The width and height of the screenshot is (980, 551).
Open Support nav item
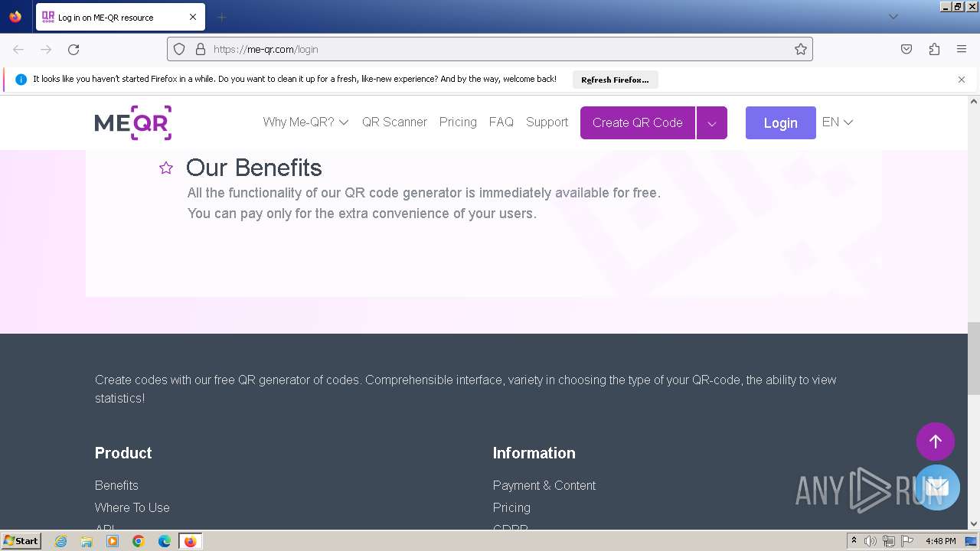(547, 122)
